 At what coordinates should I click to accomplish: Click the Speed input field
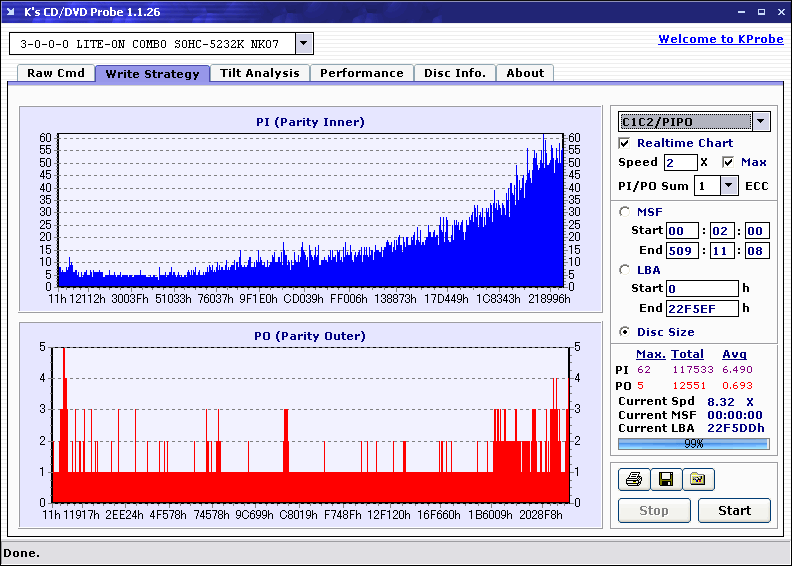(680, 162)
